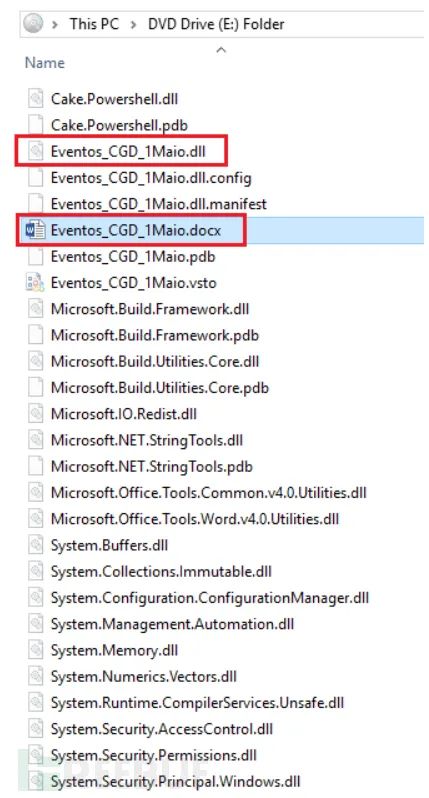This screenshot has height=798, width=429.
Task: Toggle sort arrow above the Name column
Action: [x=221, y=49]
